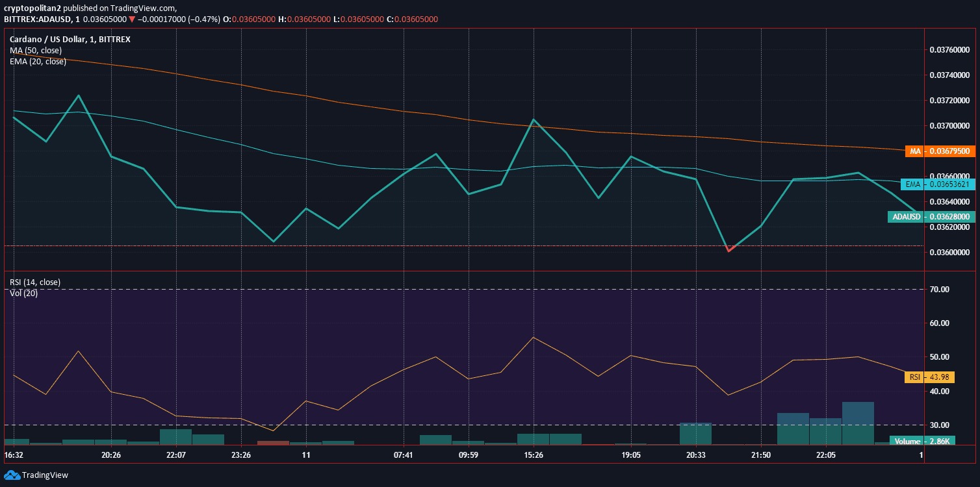
Task: Select the EMA (20, close) legend label
Action: tap(38, 61)
